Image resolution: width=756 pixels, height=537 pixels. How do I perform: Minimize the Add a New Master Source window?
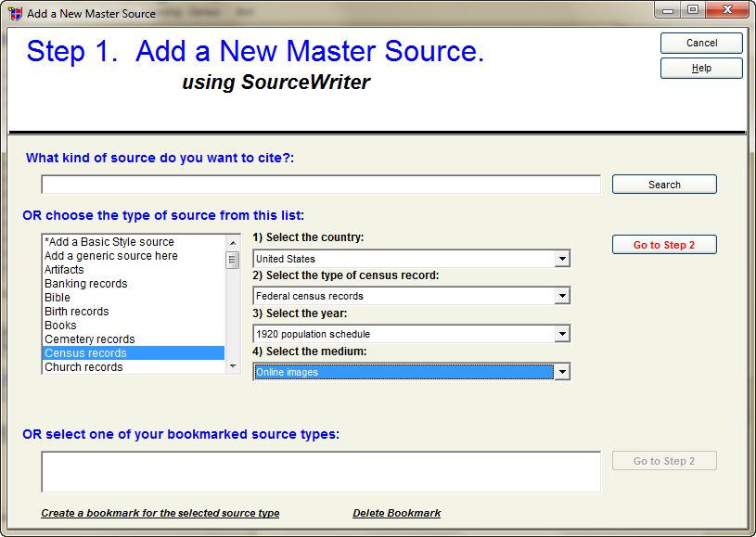[668, 10]
